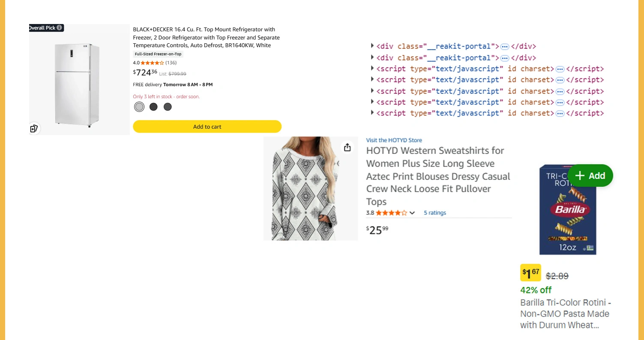The width and height of the screenshot is (644, 340).
Task: Open the Visit the HOTYD Store link
Action: click(x=394, y=140)
